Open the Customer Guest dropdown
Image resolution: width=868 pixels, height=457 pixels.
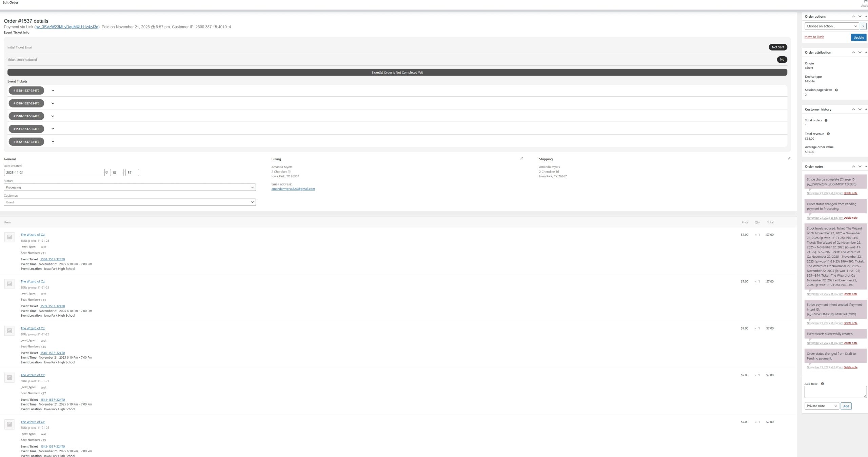[x=130, y=202]
